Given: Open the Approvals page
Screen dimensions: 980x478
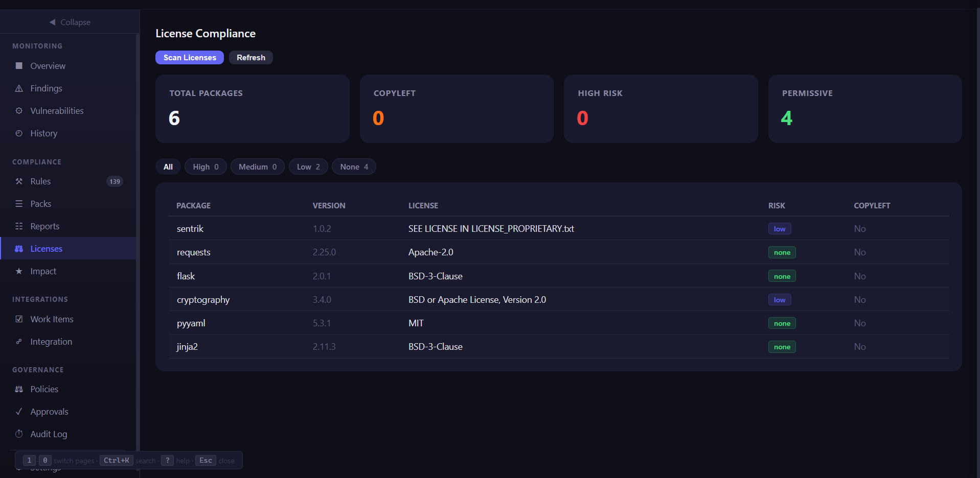Looking at the screenshot, I should (68, 412).
